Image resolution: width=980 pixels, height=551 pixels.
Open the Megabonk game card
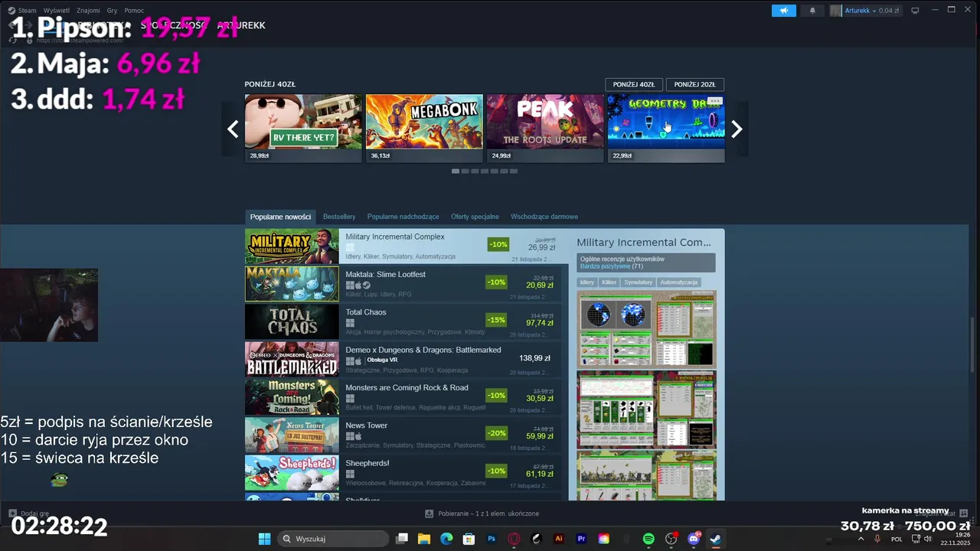tap(424, 129)
